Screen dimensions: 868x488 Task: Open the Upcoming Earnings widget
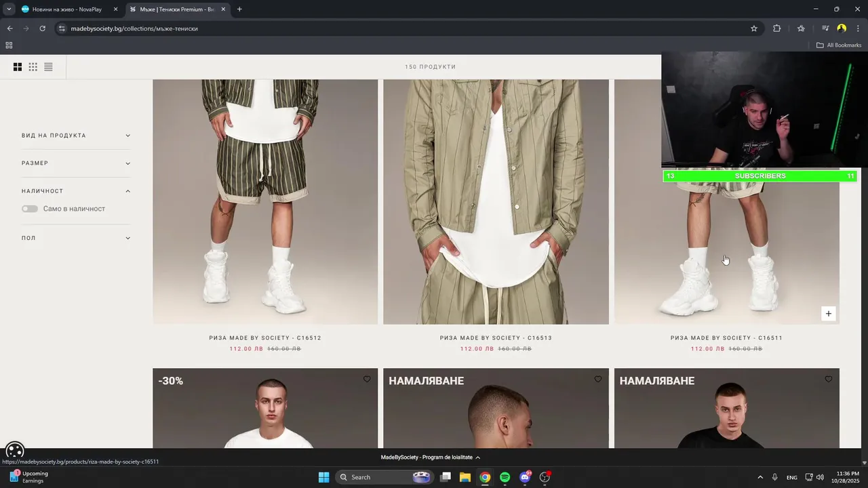click(x=28, y=477)
